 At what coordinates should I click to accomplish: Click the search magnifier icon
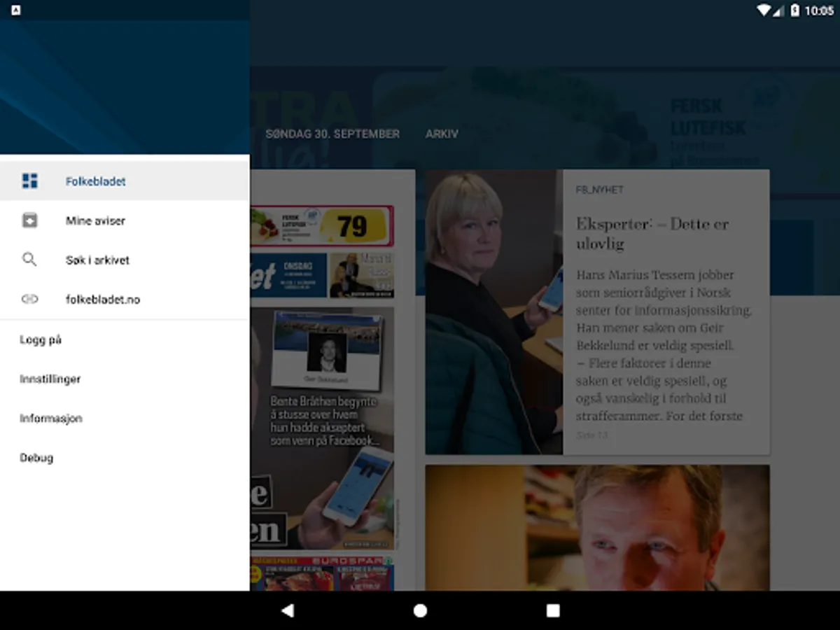[29, 260]
